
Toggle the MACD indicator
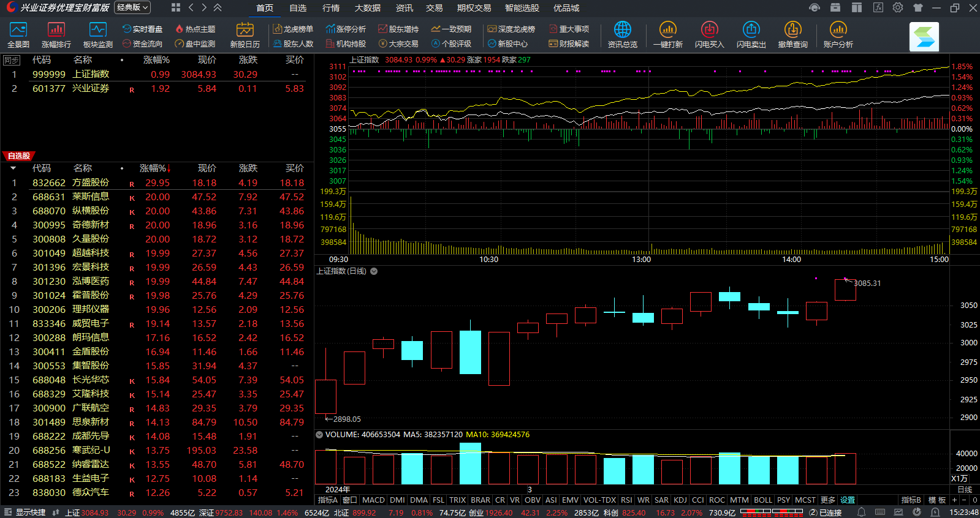pyautogui.click(x=373, y=500)
